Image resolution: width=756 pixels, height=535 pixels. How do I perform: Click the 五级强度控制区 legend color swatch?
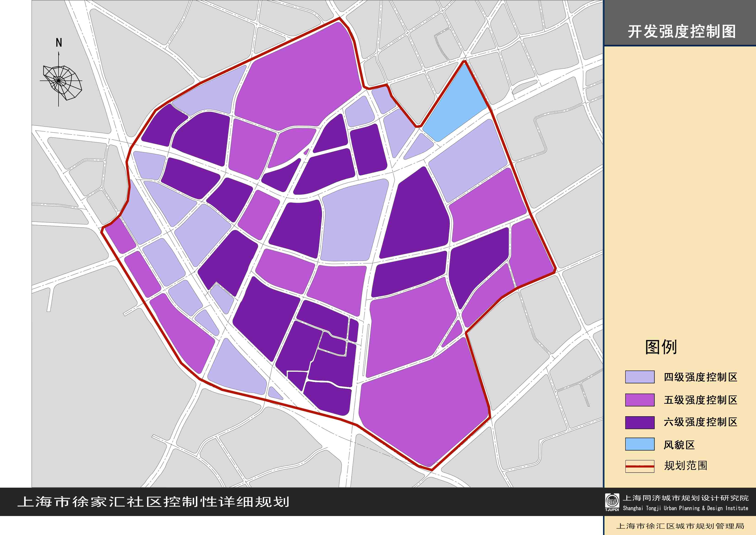pyautogui.click(x=639, y=400)
